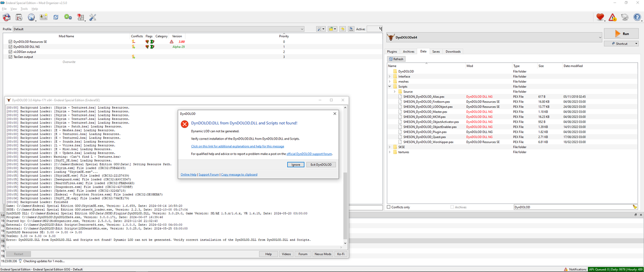The height and width of the screenshot is (272, 644).
Task: Click the Overwrite entry in mod list
Action: coord(69,62)
